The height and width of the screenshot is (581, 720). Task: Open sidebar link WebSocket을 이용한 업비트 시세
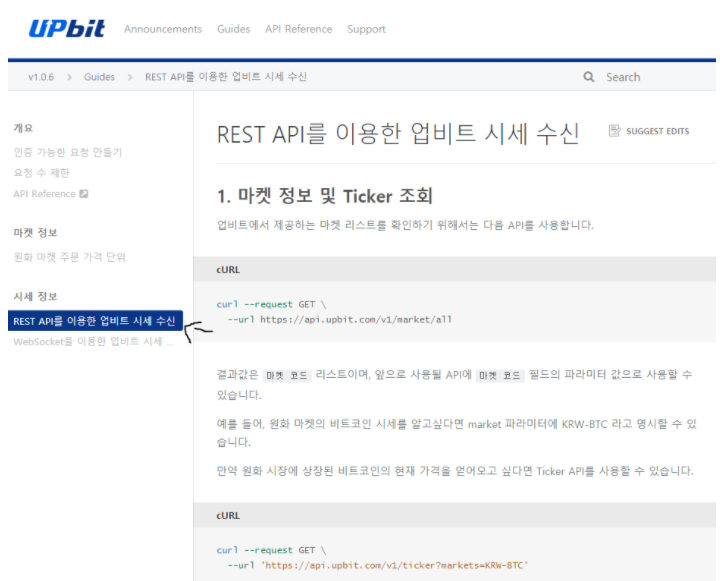tap(93, 341)
